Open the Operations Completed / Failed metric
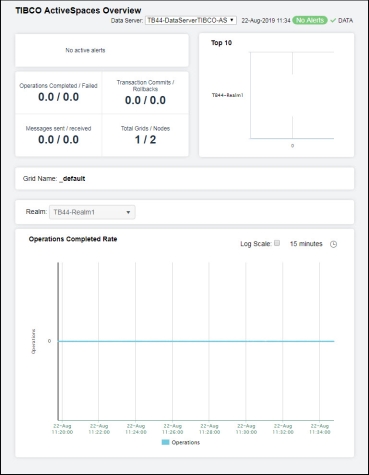The width and height of the screenshot is (369, 475). pos(58,93)
